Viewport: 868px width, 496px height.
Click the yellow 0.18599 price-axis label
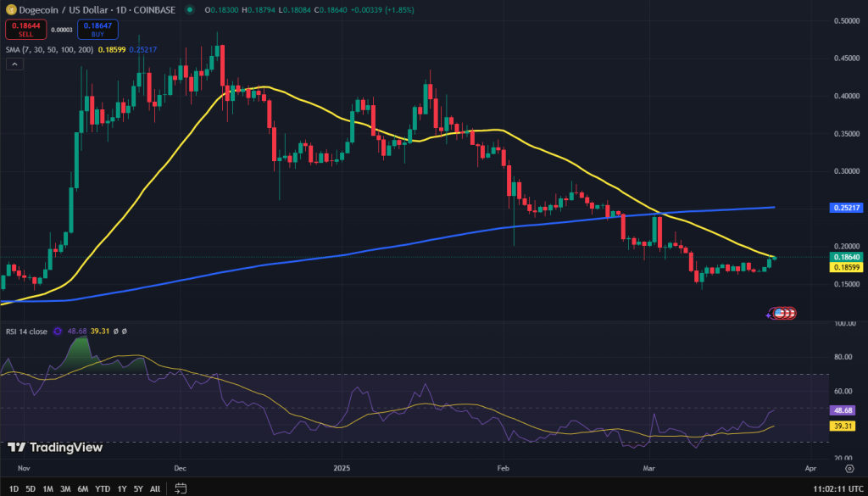click(x=845, y=267)
